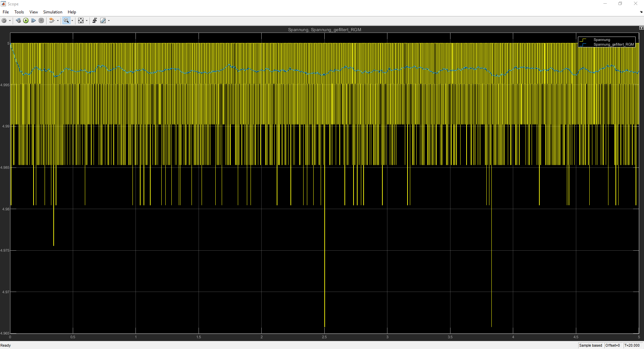Toggle Spannung_gefiltert_RGM signal in legend
644x349 pixels.
tap(613, 44)
